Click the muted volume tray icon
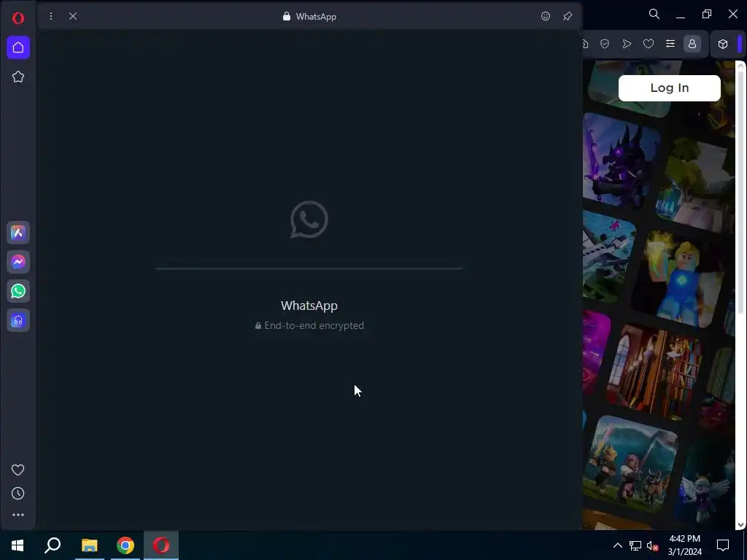Viewport: 747px width, 560px height. 652,545
